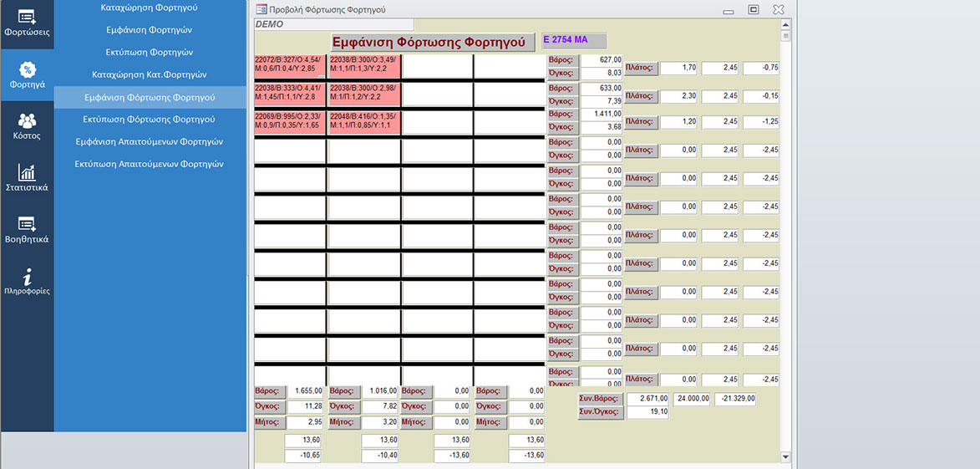The height and width of the screenshot is (469, 980).
Task: Select cargo cell 22072/B:327
Action: coord(290,66)
